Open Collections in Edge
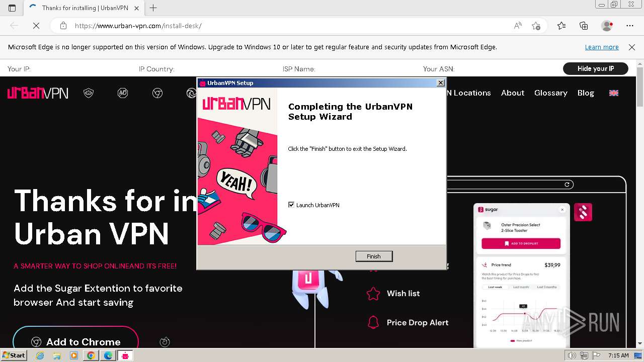This screenshot has height=362, width=644. coord(584,26)
